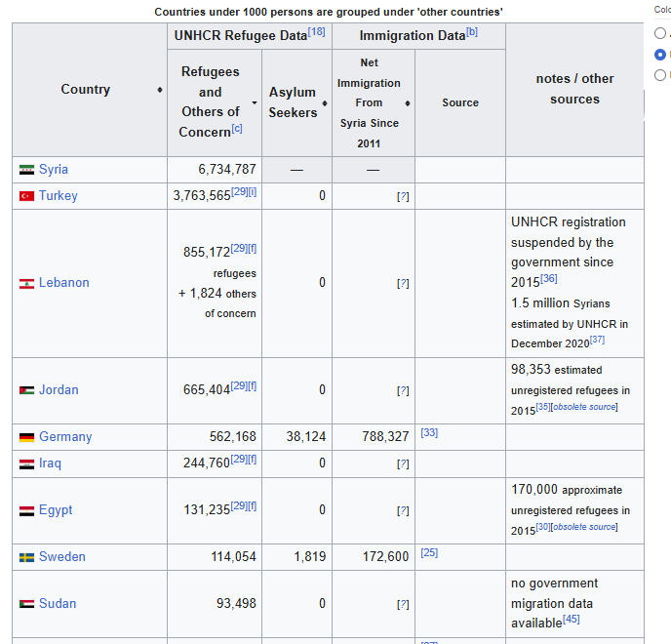Open reference [18] next to UNHCR Refugee Data

(317, 31)
